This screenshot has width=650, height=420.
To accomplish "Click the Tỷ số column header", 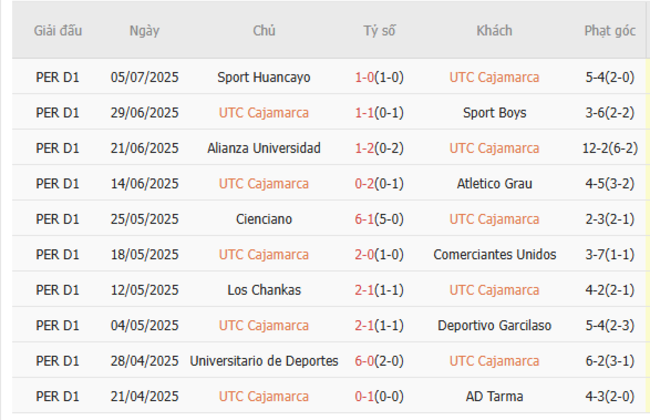I will tap(379, 30).
